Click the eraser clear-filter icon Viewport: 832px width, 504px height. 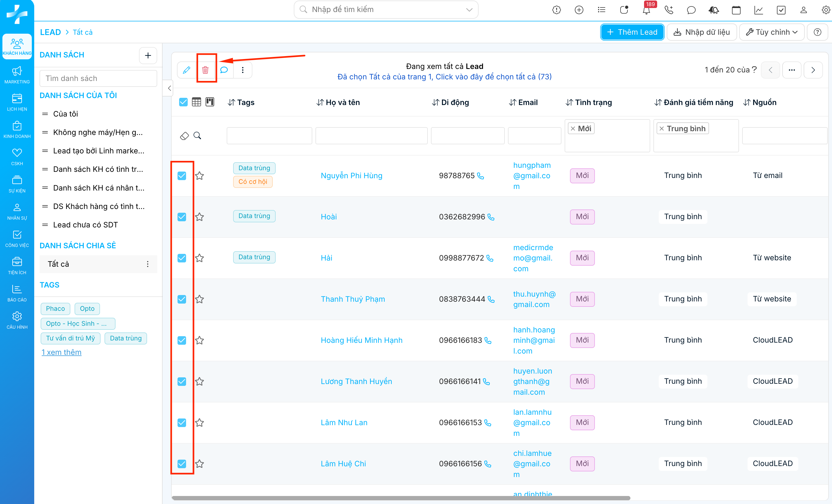(x=184, y=136)
